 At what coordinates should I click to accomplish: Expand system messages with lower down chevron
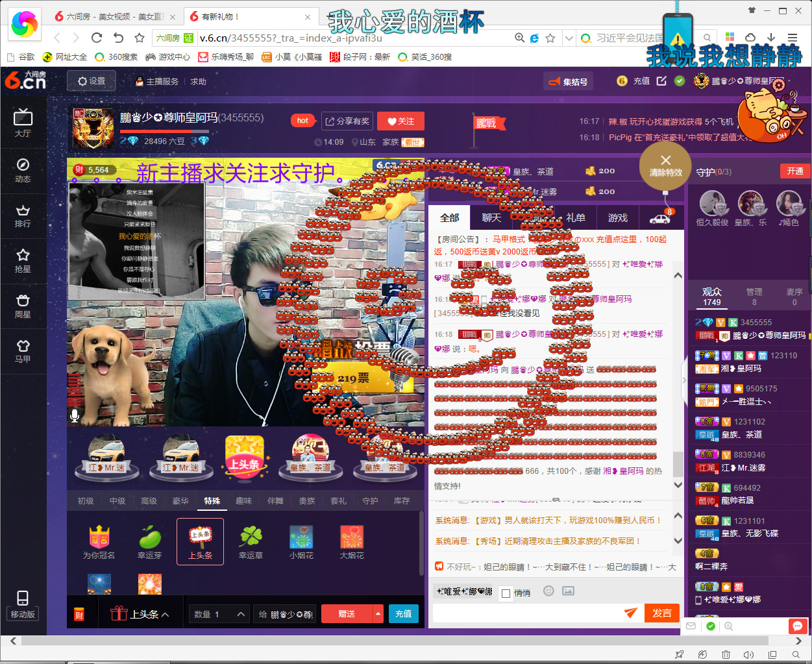click(x=678, y=540)
